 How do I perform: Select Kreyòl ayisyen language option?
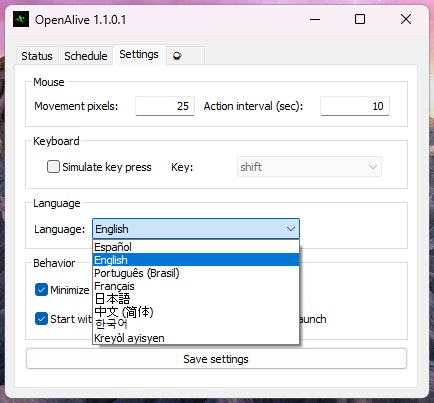click(196, 337)
